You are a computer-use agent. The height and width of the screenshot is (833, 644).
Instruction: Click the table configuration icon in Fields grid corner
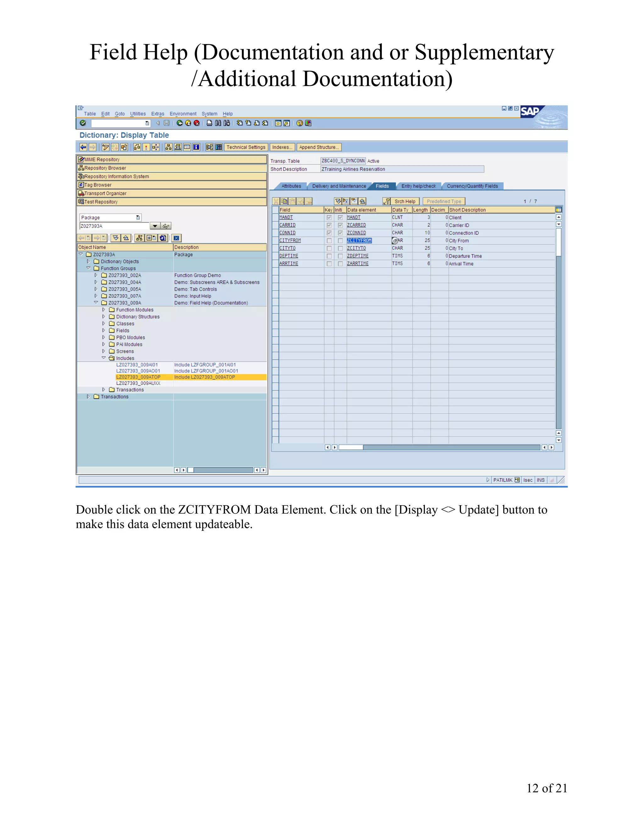558,210
